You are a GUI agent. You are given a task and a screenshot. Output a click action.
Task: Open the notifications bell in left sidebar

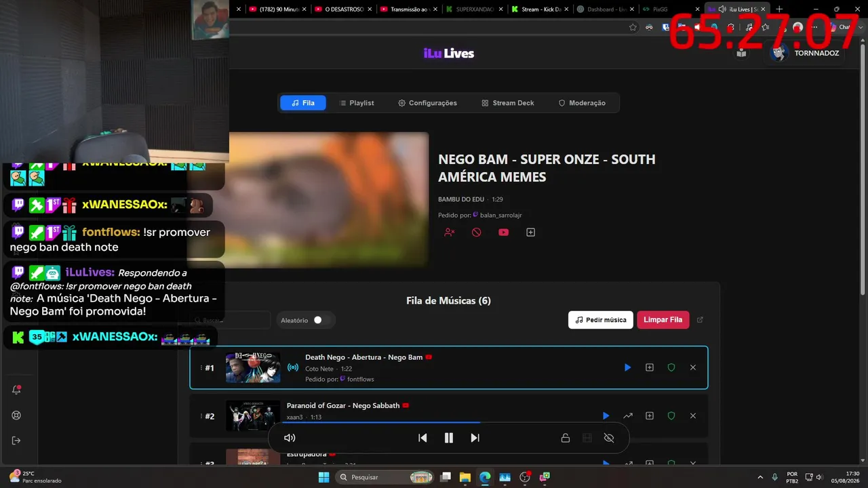16,390
